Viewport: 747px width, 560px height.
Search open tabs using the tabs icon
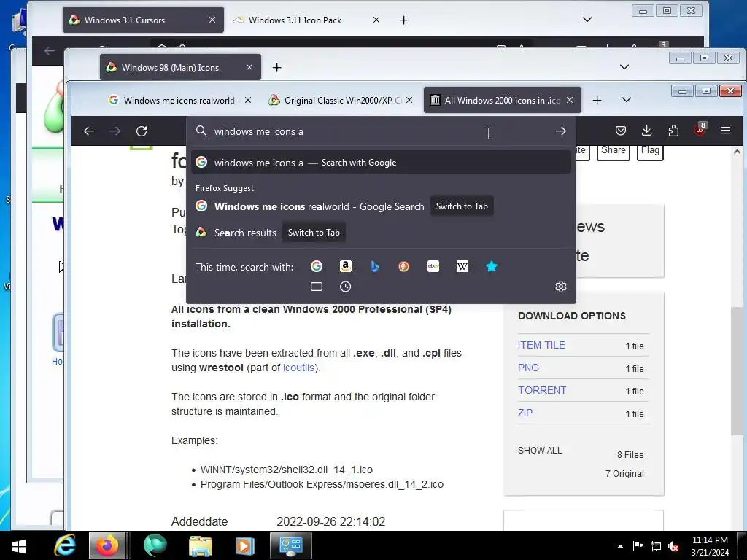(x=317, y=287)
